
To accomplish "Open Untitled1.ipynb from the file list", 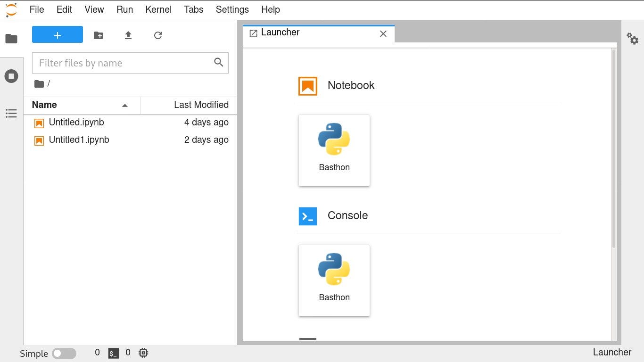I will (79, 140).
